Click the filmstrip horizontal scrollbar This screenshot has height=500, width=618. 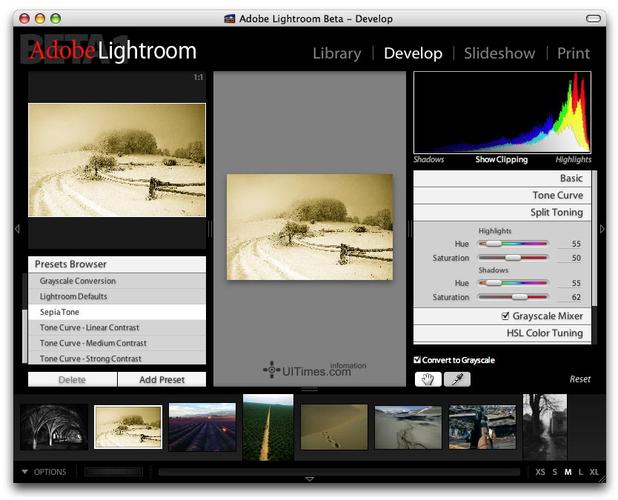click(339, 472)
